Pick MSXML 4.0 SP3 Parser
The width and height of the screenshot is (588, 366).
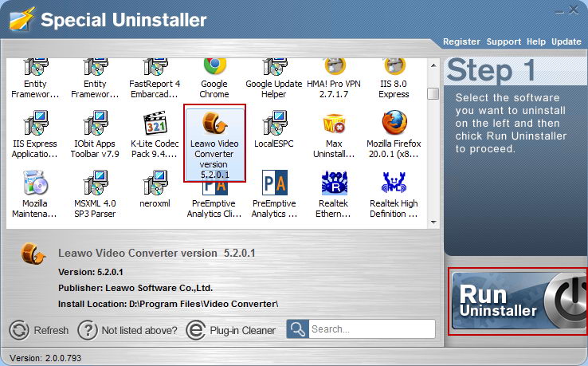pyautogui.click(x=95, y=194)
